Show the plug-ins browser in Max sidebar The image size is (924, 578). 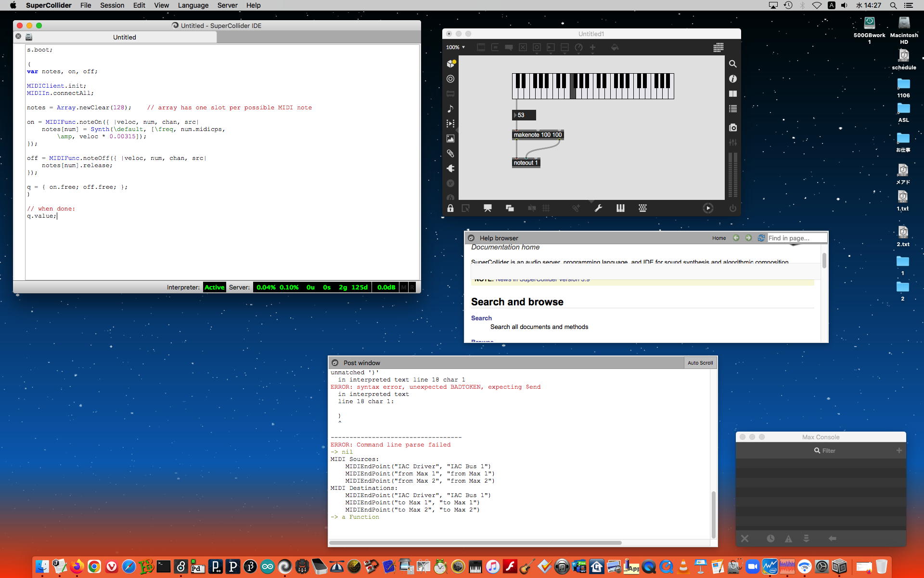[x=450, y=169]
